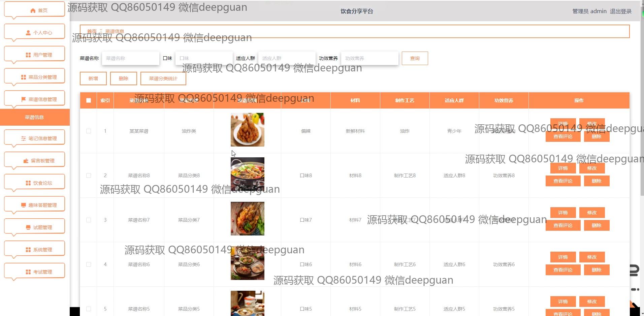Click the flag icon beside 菜谱信息管理
This screenshot has height=316, width=644.
24,99
